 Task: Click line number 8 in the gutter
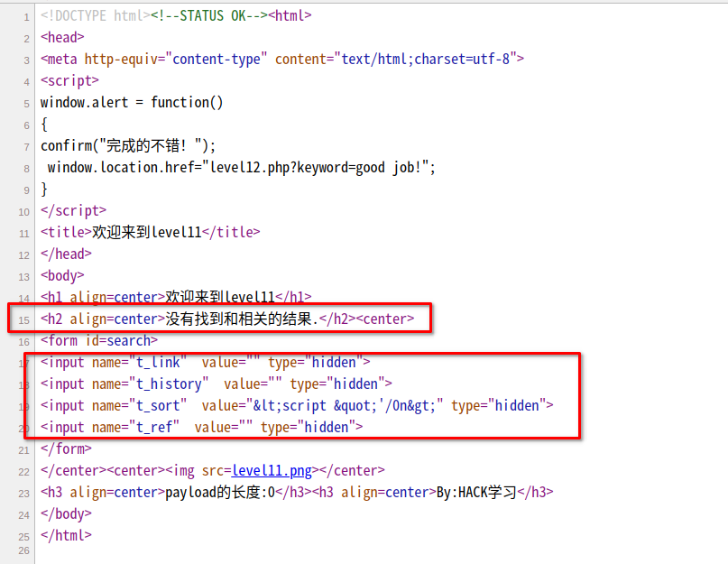coord(26,169)
